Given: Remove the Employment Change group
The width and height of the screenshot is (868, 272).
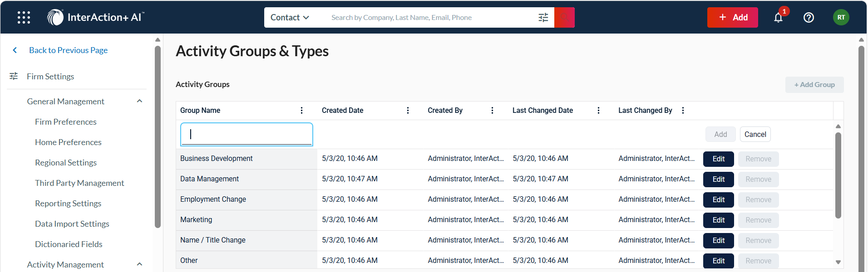Looking at the screenshot, I should (x=758, y=199).
